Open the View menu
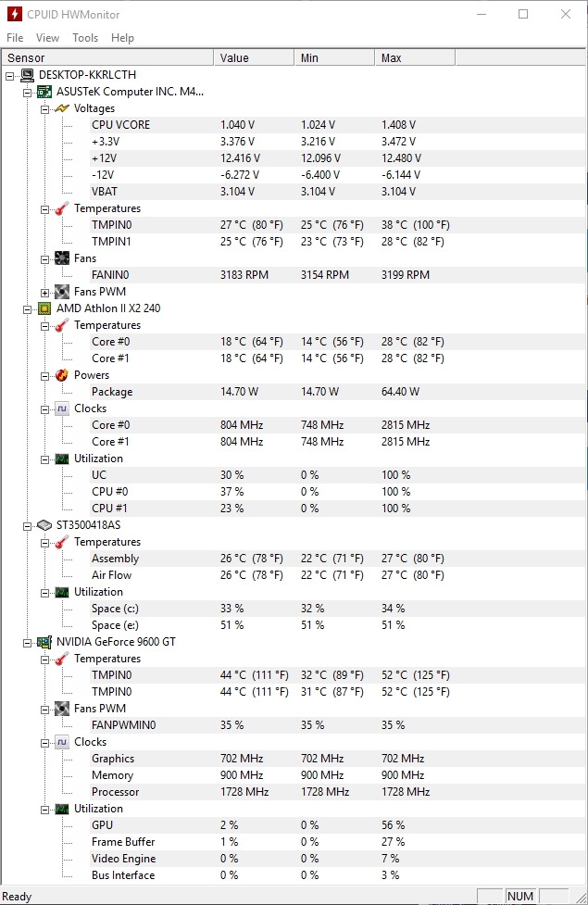Screen dimensions: 588x905 tap(47, 38)
